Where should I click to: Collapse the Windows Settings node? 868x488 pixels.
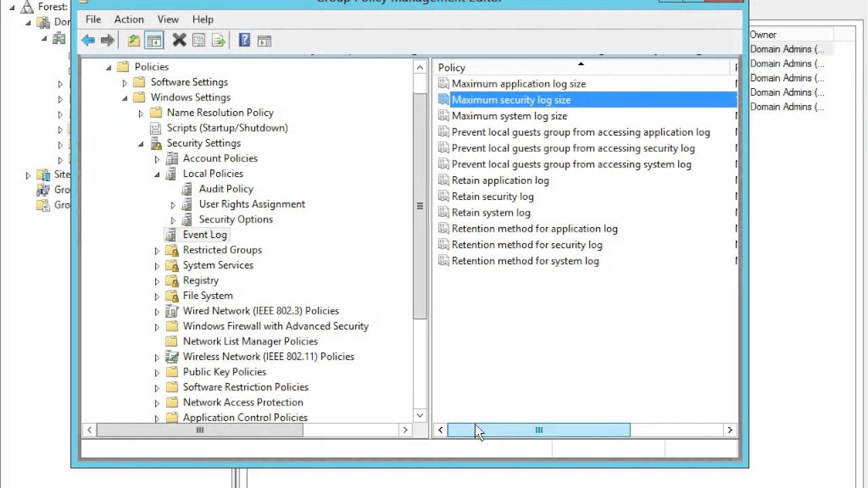click(125, 98)
